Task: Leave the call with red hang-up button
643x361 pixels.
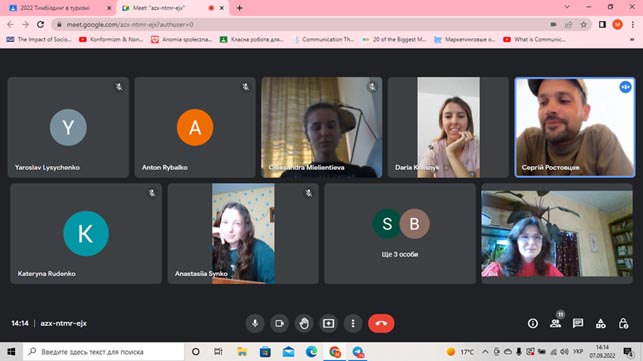Action: 381,323
